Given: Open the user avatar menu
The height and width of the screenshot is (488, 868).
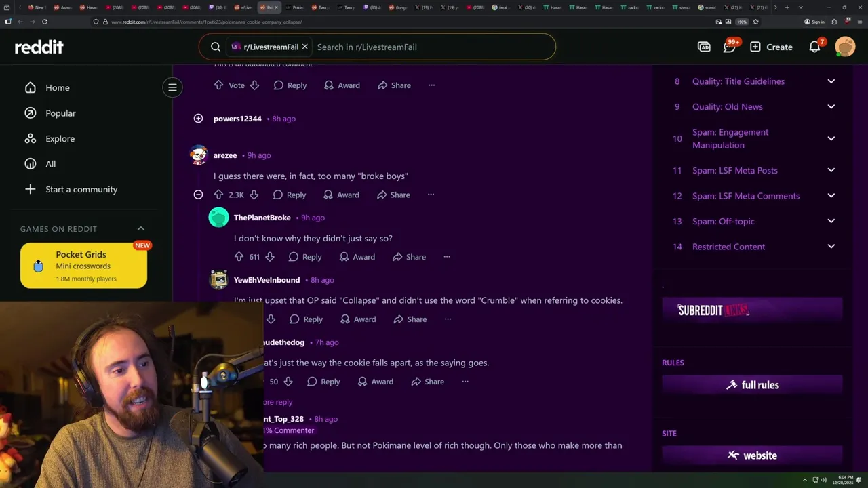Looking at the screenshot, I should pos(845,47).
